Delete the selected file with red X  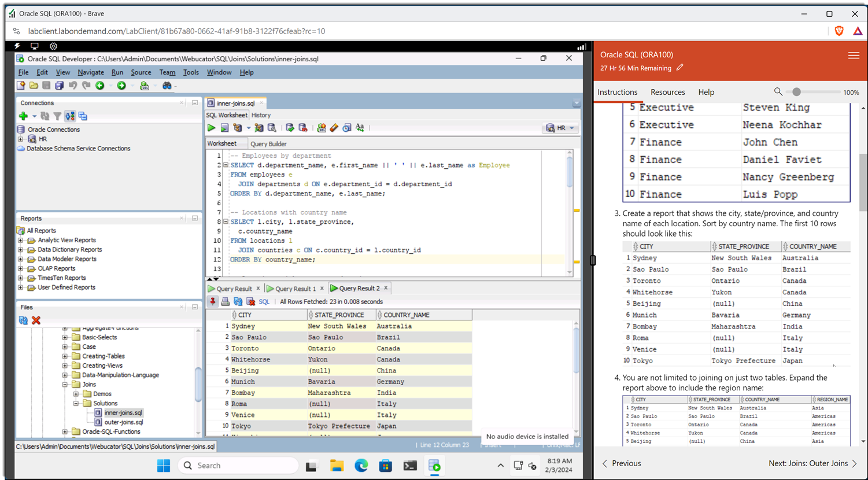point(36,320)
